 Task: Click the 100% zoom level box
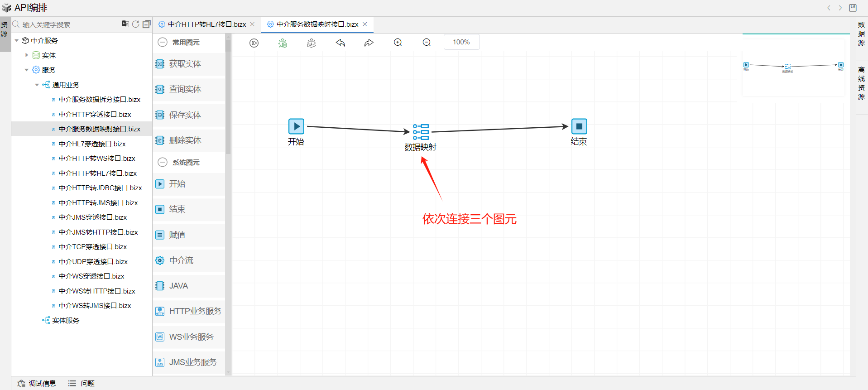[461, 42]
